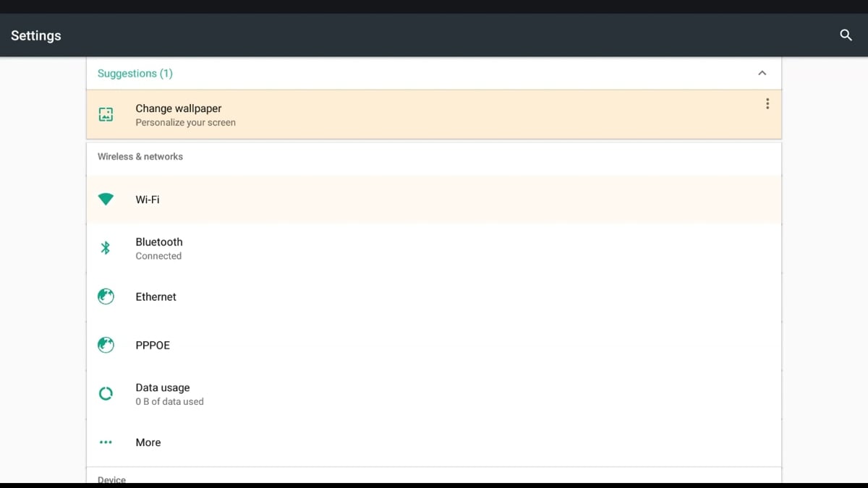Open PPPOE settings label
Image resolution: width=868 pixels, height=488 pixels.
(153, 345)
